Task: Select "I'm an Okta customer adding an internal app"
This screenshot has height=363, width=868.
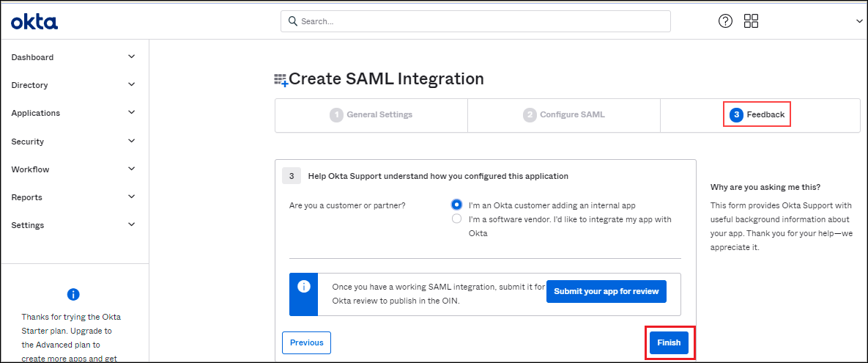Action: click(x=456, y=204)
